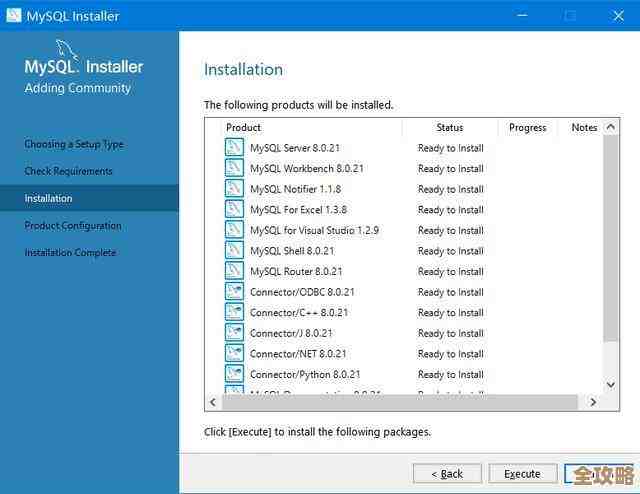This screenshot has height=494, width=640.
Task: Select the MySQL Notifier 1.1.8 icon
Action: click(x=234, y=189)
